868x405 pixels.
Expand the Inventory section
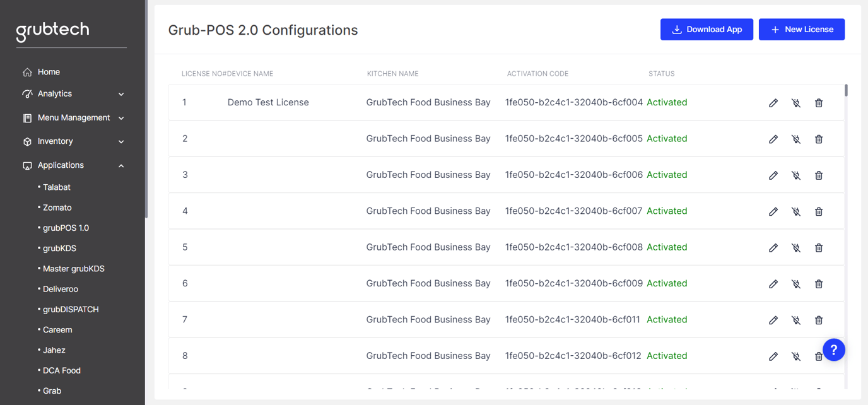pyautogui.click(x=120, y=141)
